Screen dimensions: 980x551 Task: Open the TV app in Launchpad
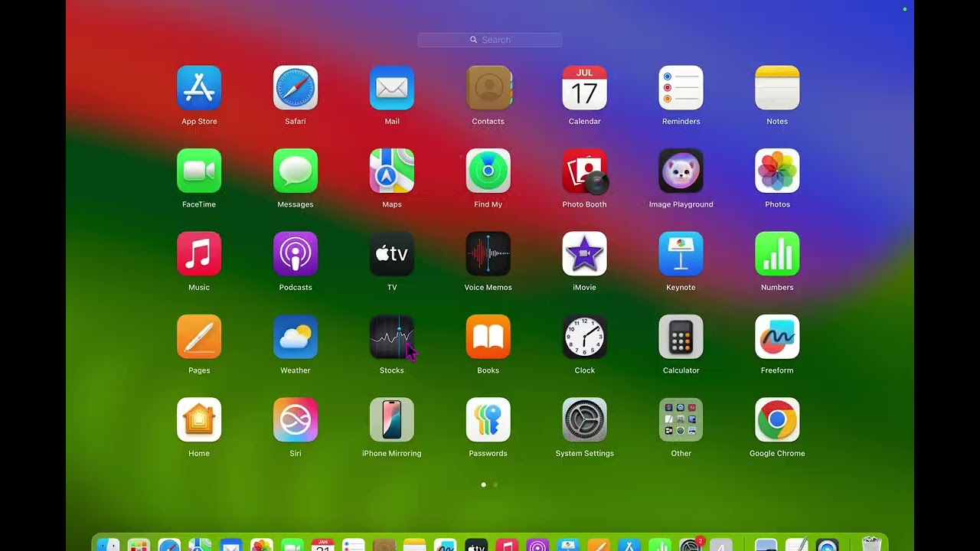coord(392,254)
